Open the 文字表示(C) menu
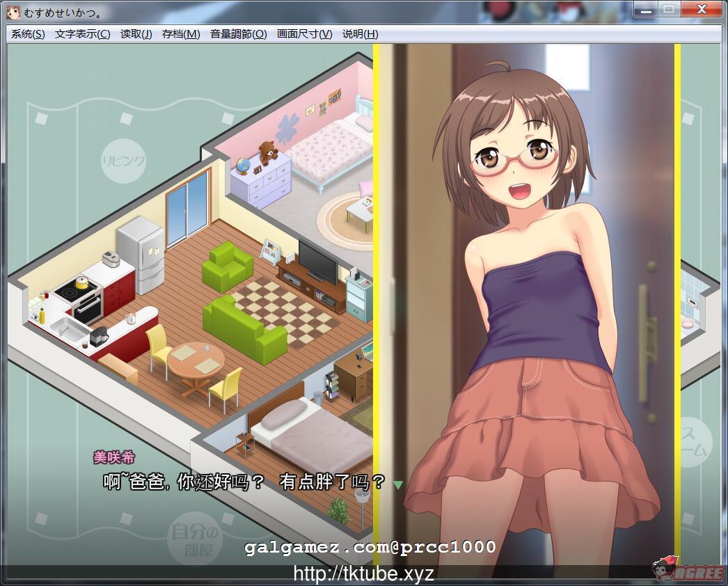Image resolution: width=728 pixels, height=586 pixels. coord(82,34)
